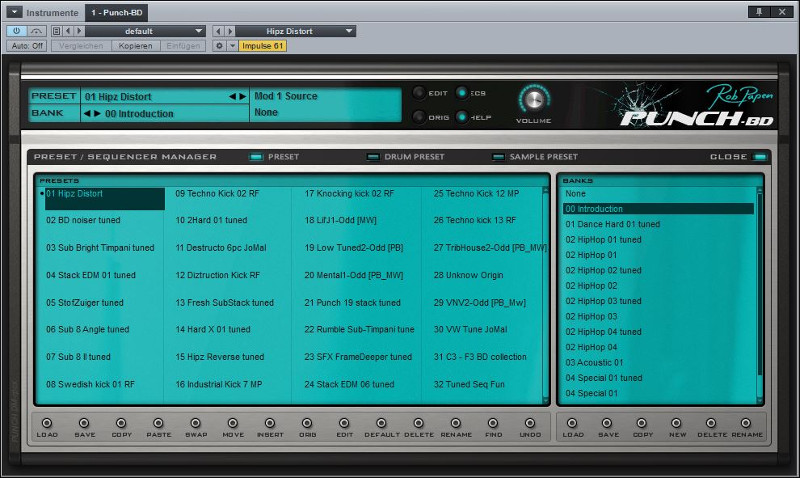
Task: Click previous bank arrow in BANK display
Action: [x=87, y=113]
